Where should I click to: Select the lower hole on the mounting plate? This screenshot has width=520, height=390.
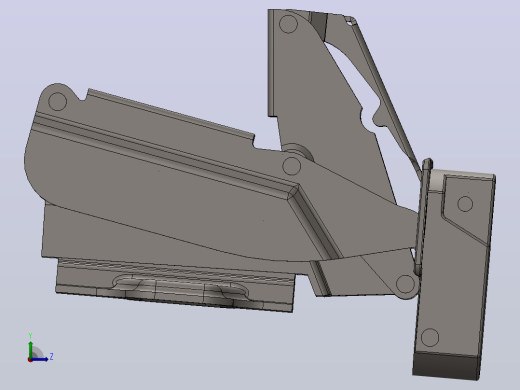pos(430,337)
